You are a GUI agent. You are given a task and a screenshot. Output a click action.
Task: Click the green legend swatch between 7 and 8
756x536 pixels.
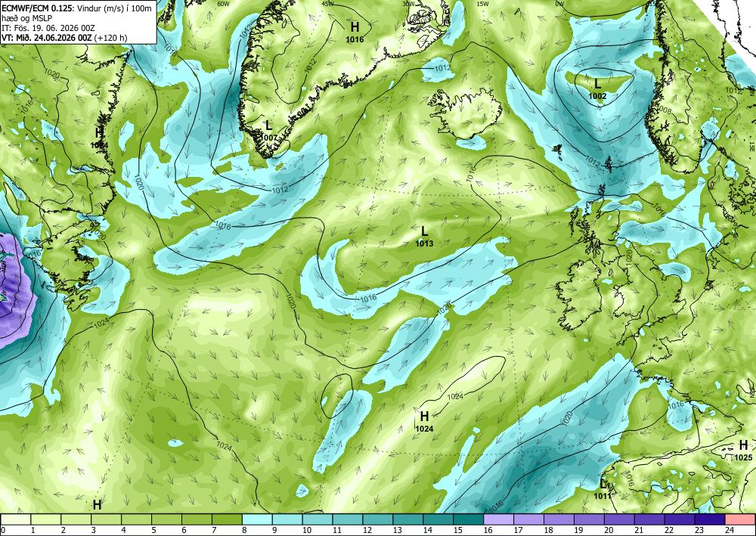pyautogui.click(x=227, y=519)
